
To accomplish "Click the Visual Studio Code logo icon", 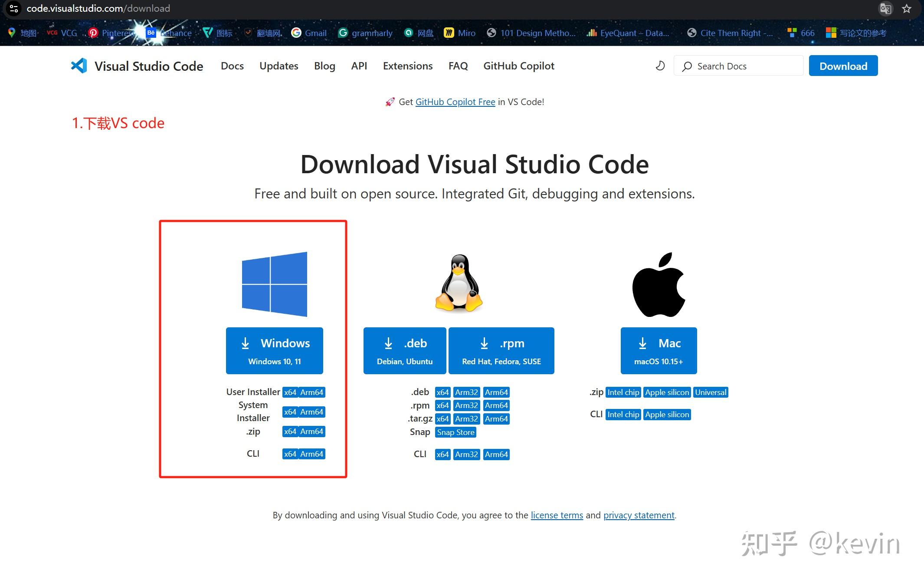I will [79, 66].
